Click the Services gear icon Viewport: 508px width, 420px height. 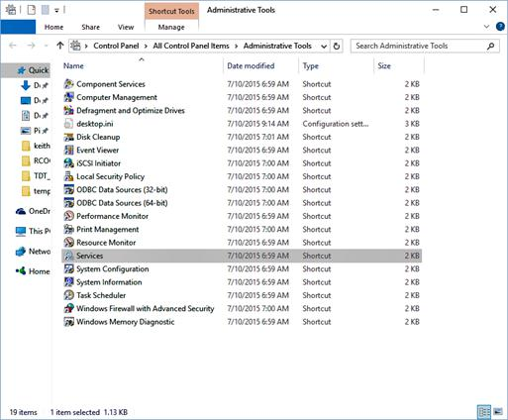click(68, 256)
